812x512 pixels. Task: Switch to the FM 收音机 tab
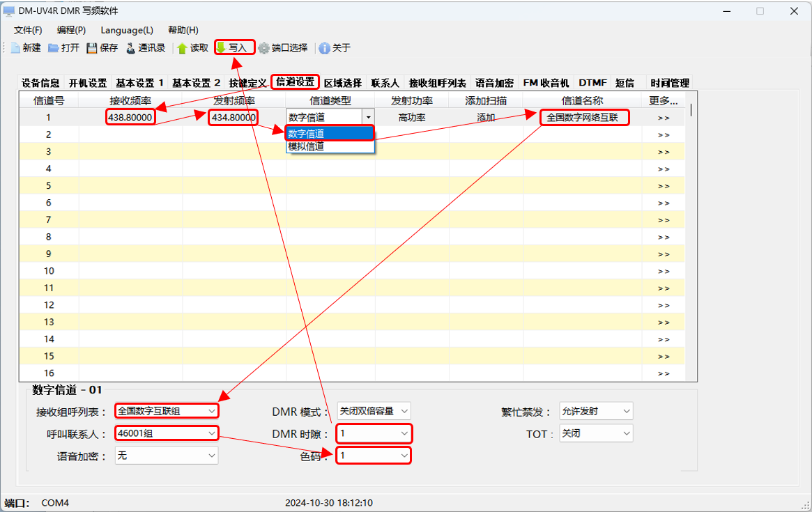pyautogui.click(x=546, y=83)
